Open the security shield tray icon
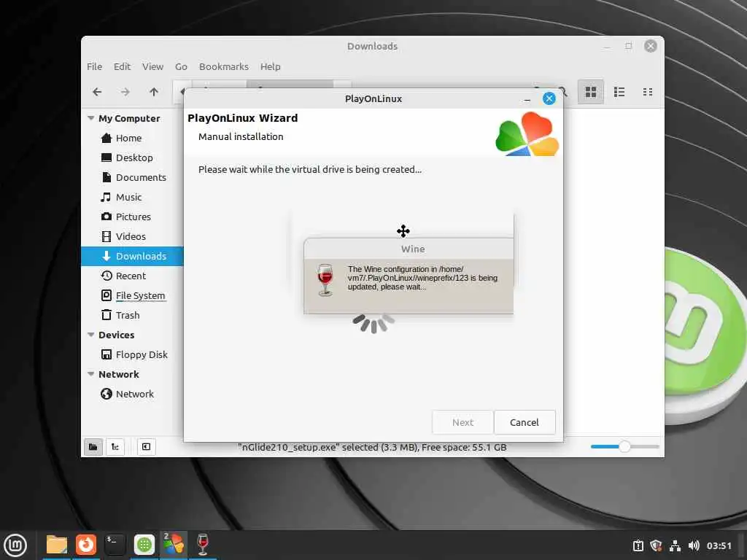This screenshot has height=560, width=747. click(656, 545)
